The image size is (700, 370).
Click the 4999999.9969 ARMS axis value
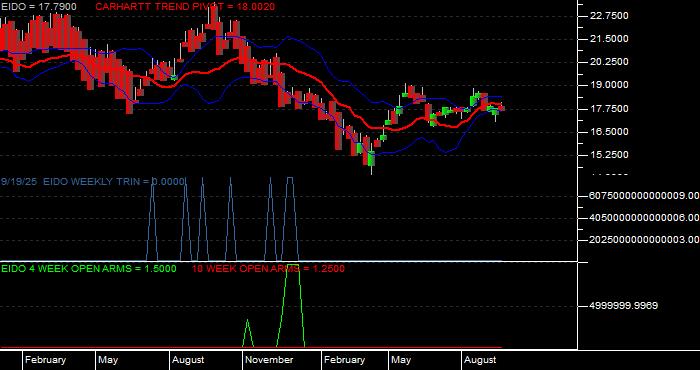click(x=624, y=306)
